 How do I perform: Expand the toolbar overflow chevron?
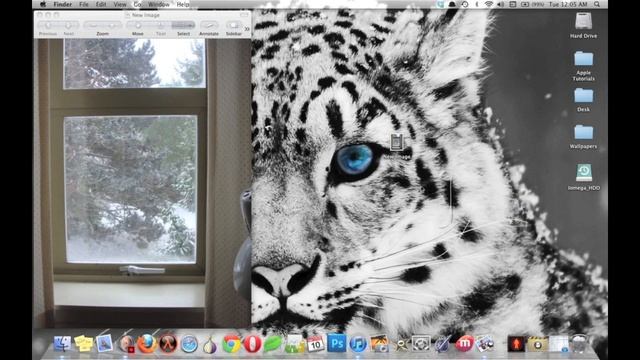pyautogui.click(x=247, y=29)
